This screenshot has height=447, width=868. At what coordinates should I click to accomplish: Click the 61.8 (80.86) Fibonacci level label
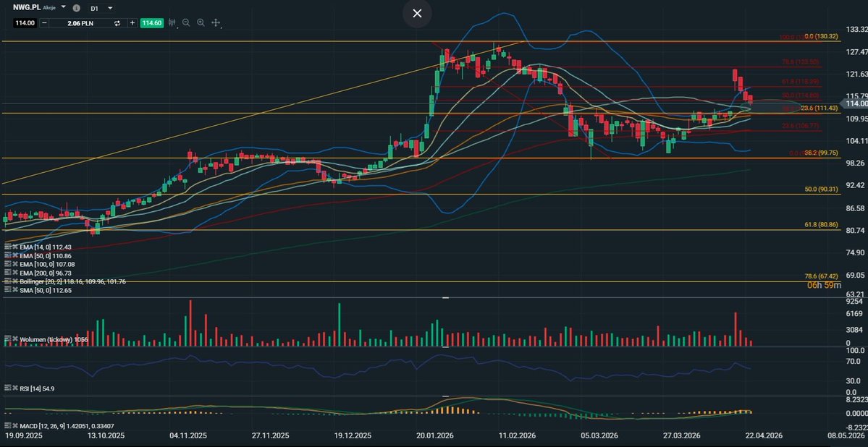pos(821,225)
